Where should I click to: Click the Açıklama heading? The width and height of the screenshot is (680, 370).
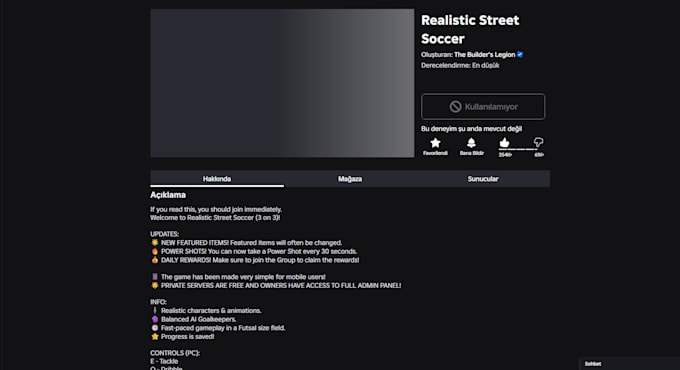(168, 195)
